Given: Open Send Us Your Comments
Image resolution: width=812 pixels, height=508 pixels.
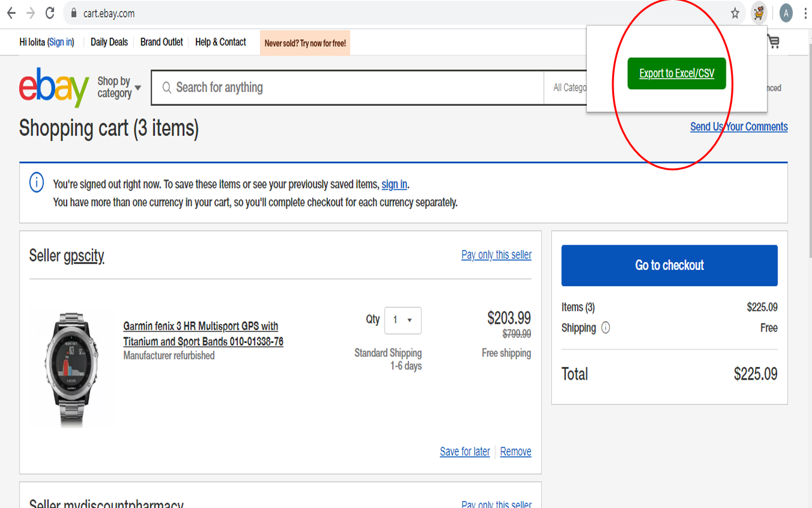Looking at the screenshot, I should click(x=738, y=126).
